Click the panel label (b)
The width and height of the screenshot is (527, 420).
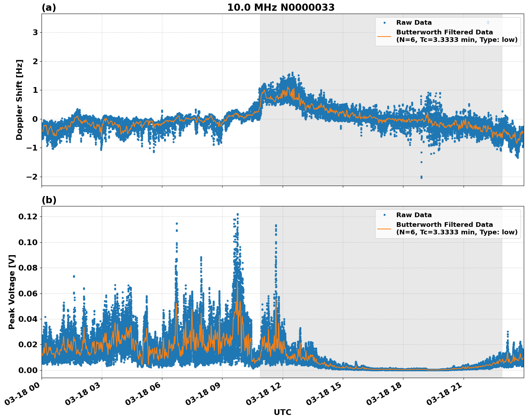click(x=49, y=200)
